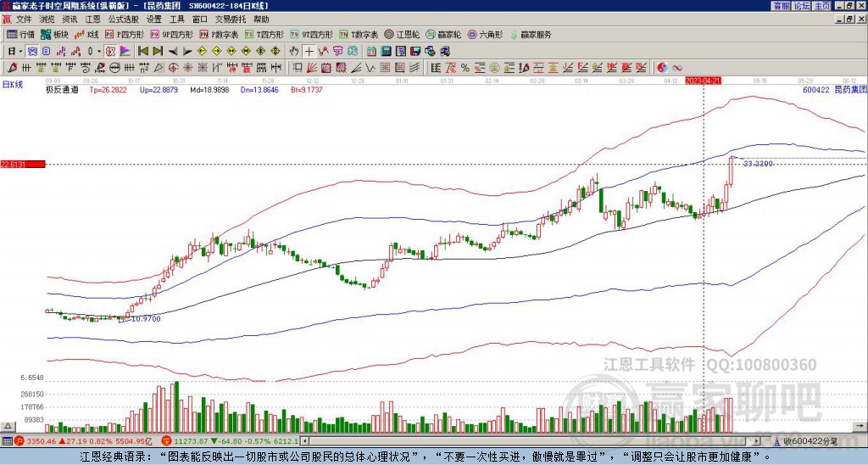Open 赢家服务 from the toolbar
Image resolution: width=868 pixels, height=465 pixels.
click(x=531, y=34)
